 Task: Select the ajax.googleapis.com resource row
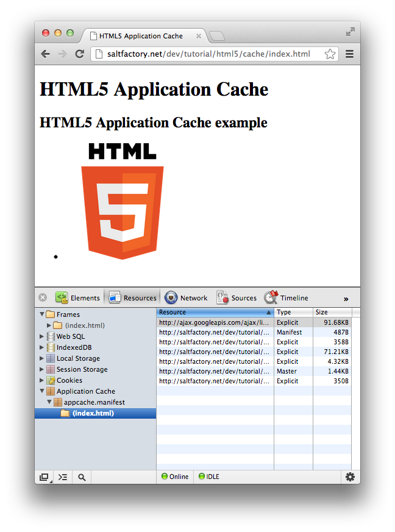point(254,322)
